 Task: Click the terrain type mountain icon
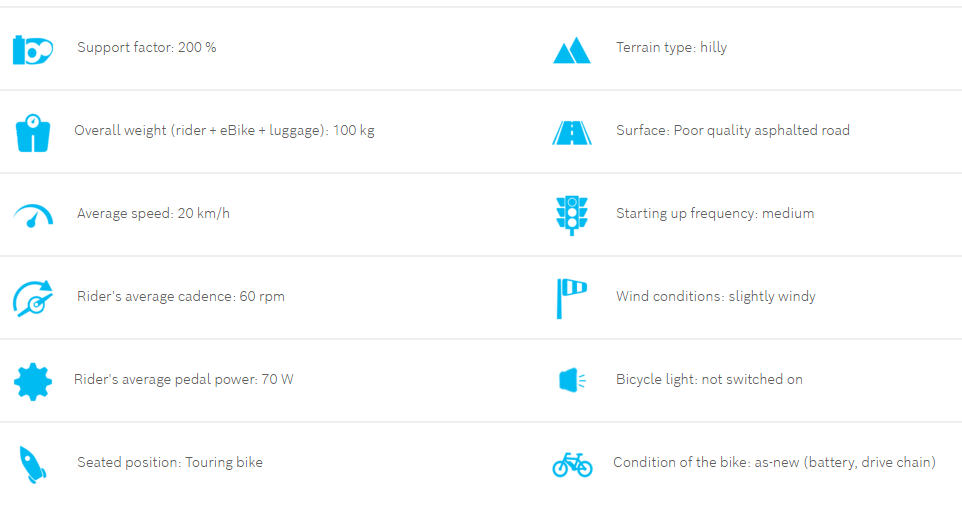[x=572, y=50]
